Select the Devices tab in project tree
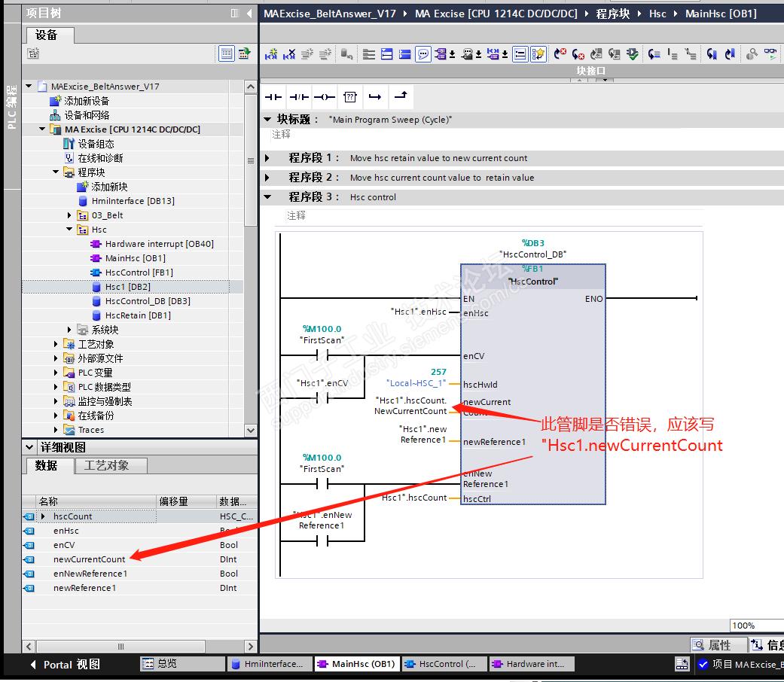784x682 pixels. 50,35
